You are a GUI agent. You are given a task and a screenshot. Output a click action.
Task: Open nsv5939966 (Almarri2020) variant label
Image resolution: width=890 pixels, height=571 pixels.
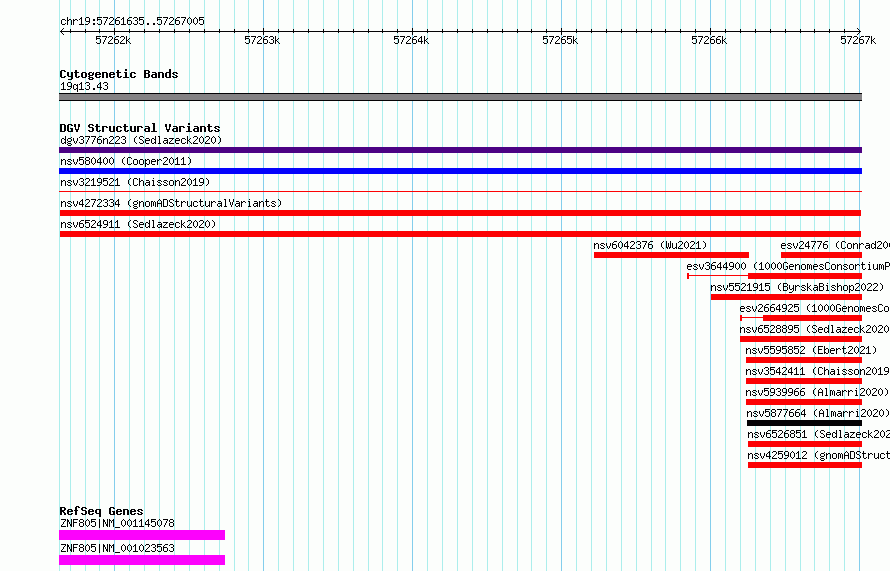click(x=817, y=392)
